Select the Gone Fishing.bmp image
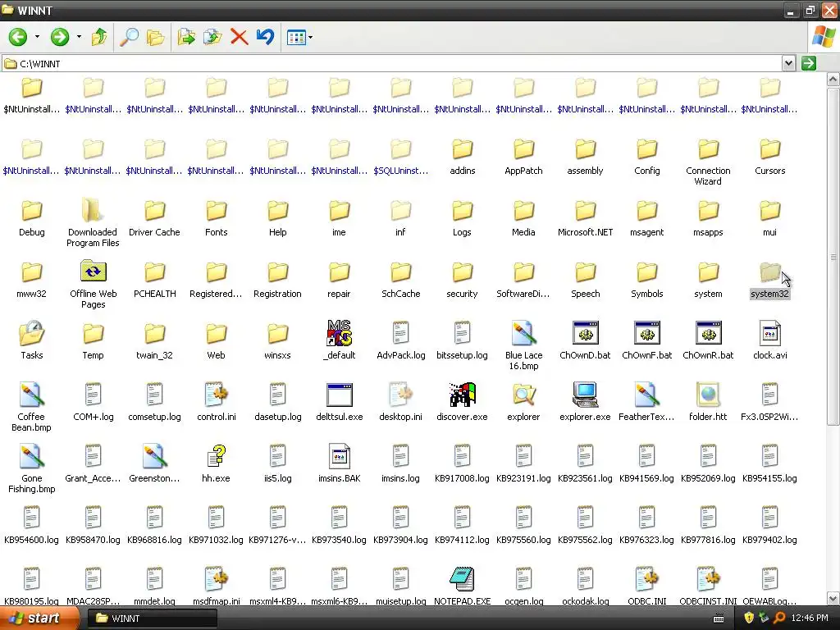Image resolution: width=840 pixels, height=630 pixels. click(32, 468)
